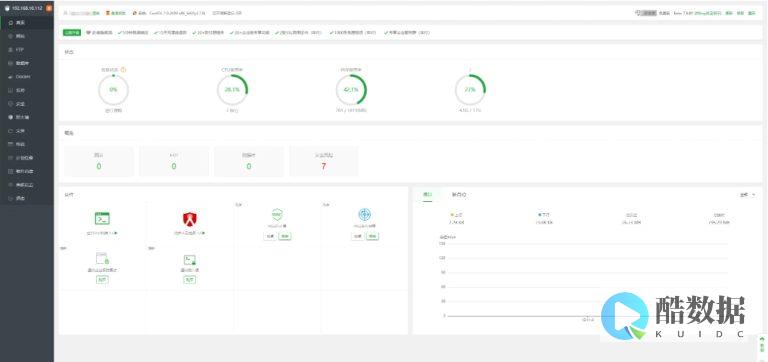The width and height of the screenshot is (768, 362).
Task: Open the overview card showing red number 7
Action: pyautogui.click(x=324, y=161)
